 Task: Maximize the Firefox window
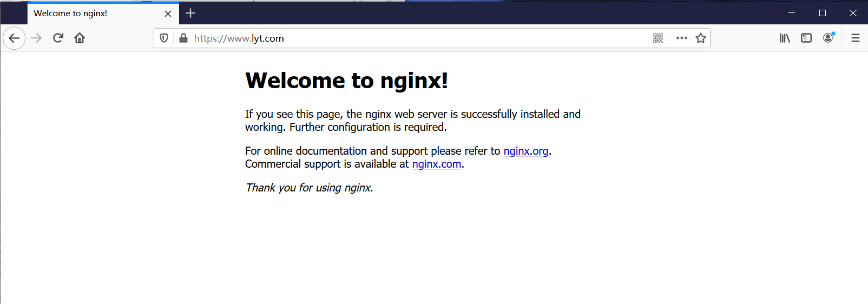point(823,13)
